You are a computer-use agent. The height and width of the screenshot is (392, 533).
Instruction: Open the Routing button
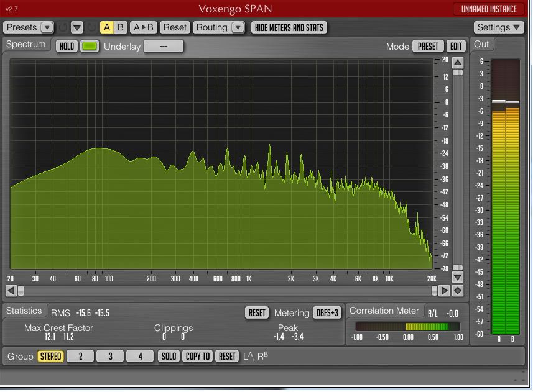[212, 27]
